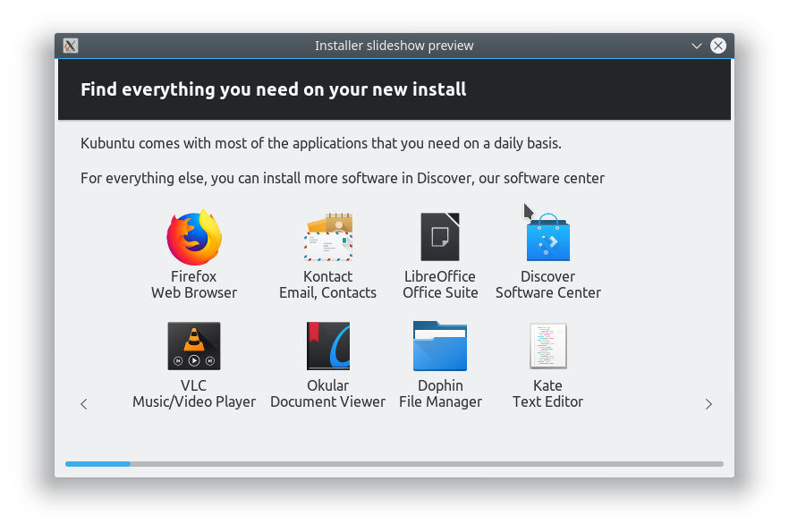Click the 'Firefox Web Browser' label
The image size is (789, 532).
point(194,284)
